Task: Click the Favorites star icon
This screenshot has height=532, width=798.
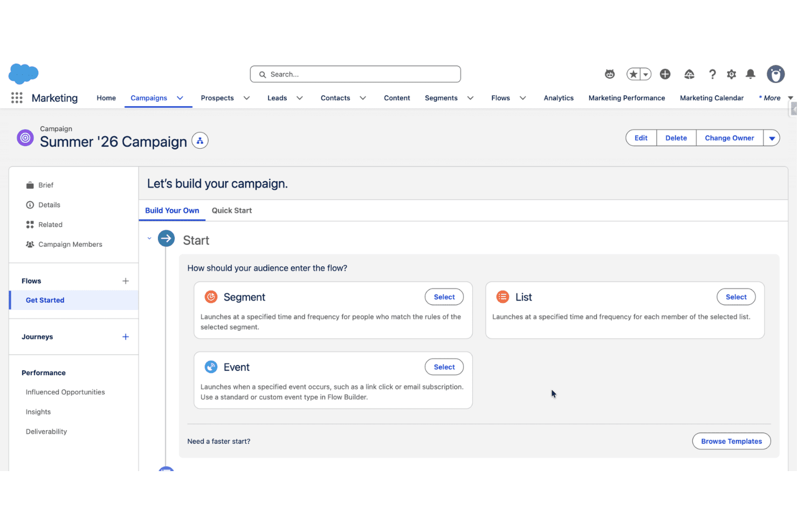Action: coord(634,74)
